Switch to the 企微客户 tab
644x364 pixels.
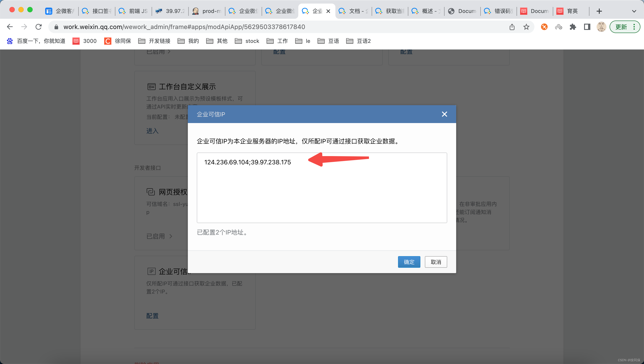click(60, 11)
